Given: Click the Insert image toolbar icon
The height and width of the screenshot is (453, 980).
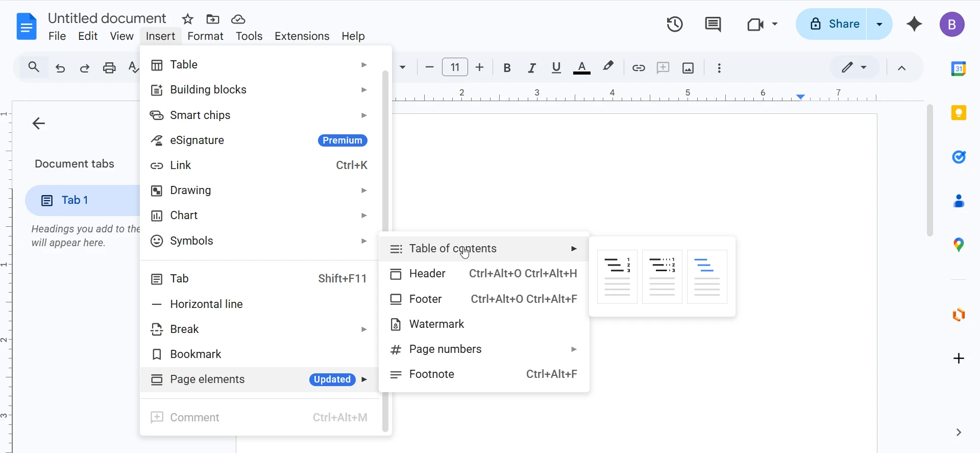Looking at the screenshot, I should pyautogui.click(x=688, y=68).
